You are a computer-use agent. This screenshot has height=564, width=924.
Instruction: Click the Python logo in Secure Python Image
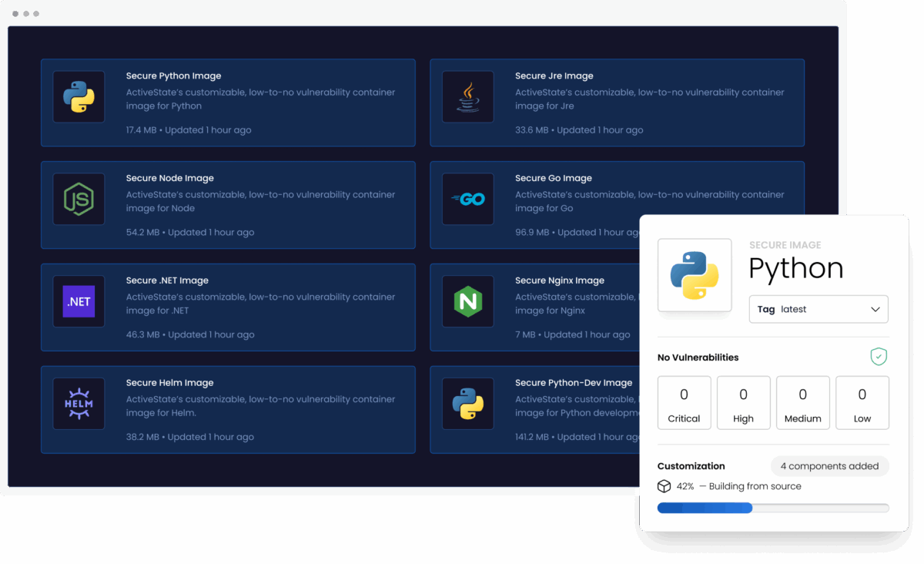click(x=79, y=97)
